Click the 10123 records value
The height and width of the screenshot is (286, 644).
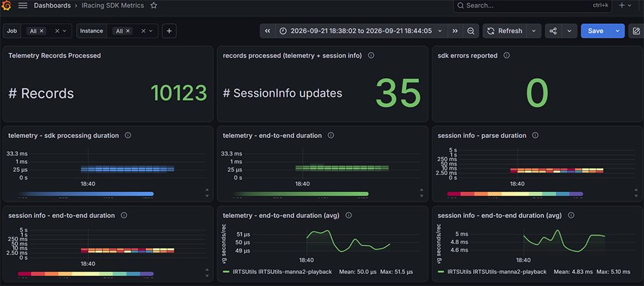pyautogui.click(x=179, y=93)
